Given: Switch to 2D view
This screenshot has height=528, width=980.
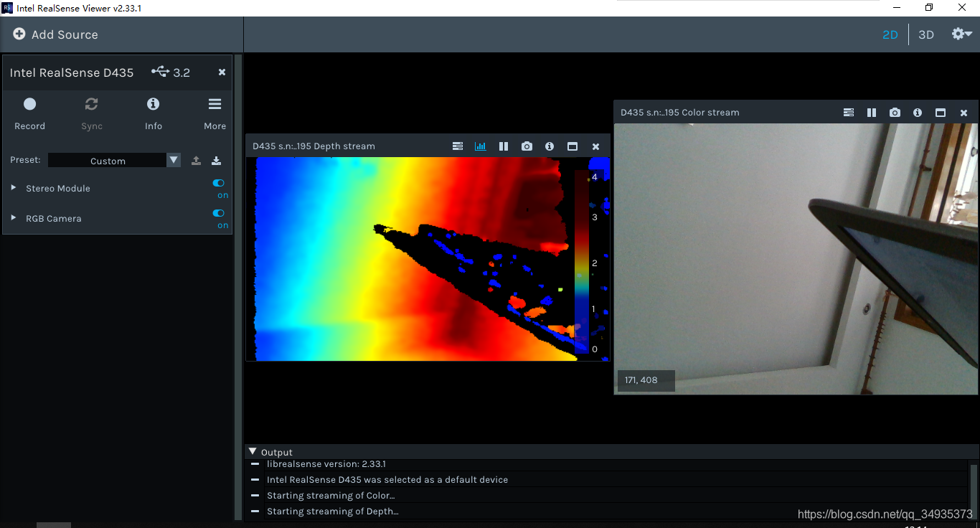Looking at the screenshot, I should (890, 34).
